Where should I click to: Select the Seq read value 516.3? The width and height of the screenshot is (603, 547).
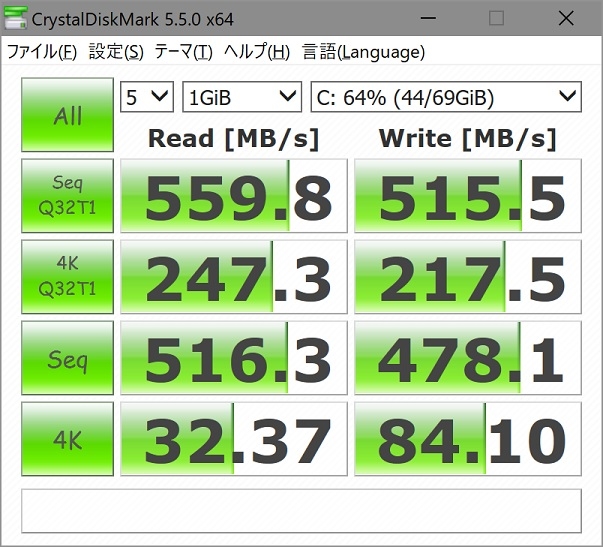point(234,358)
